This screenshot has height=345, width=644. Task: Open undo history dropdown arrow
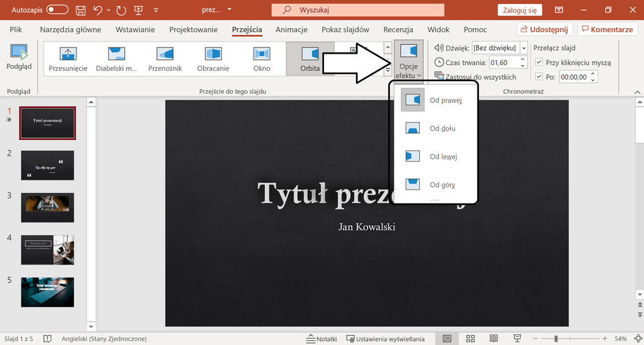coord(109,10)
